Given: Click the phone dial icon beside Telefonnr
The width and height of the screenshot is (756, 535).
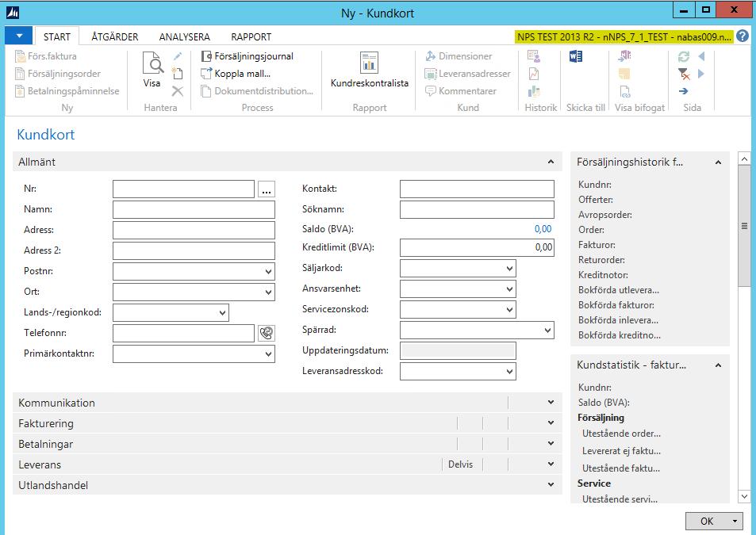Looking at the screenshot, I should click(x=266, y=333).
